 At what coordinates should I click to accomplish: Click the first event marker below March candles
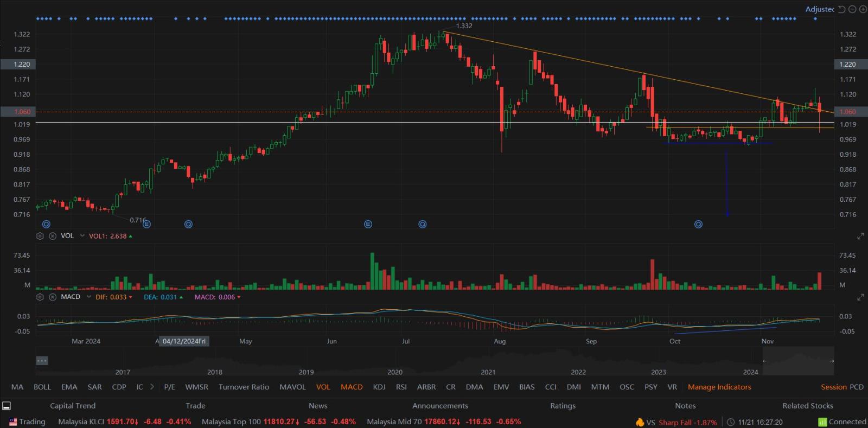tap(46, 224)
